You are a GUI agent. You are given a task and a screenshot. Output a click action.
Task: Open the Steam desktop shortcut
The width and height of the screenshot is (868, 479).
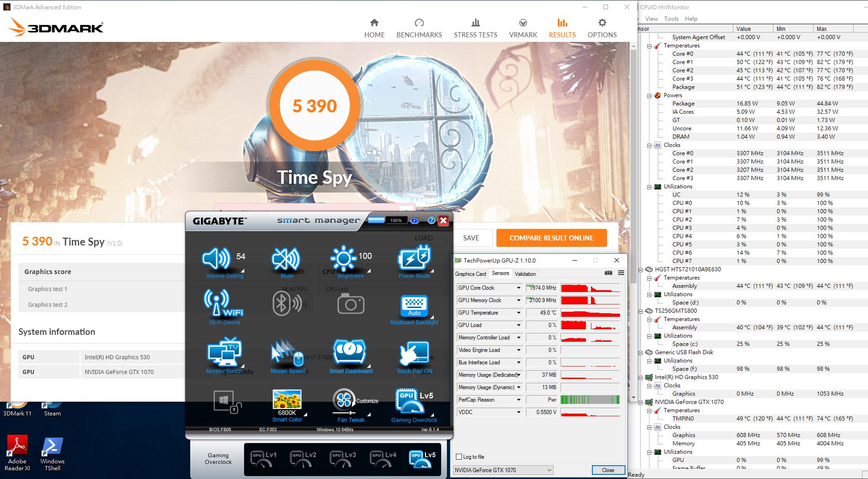tap(52, 410)
